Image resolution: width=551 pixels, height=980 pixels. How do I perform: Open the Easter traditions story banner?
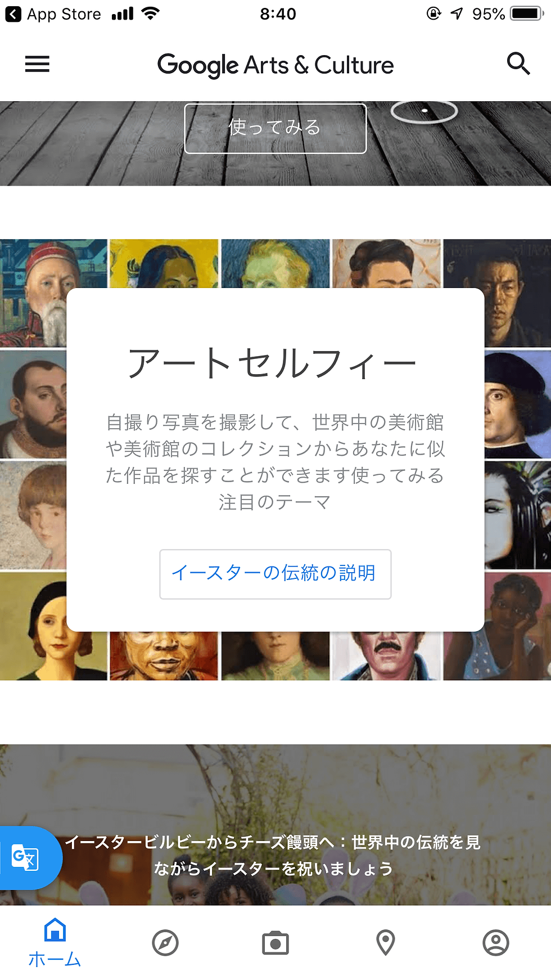(275, 825)
